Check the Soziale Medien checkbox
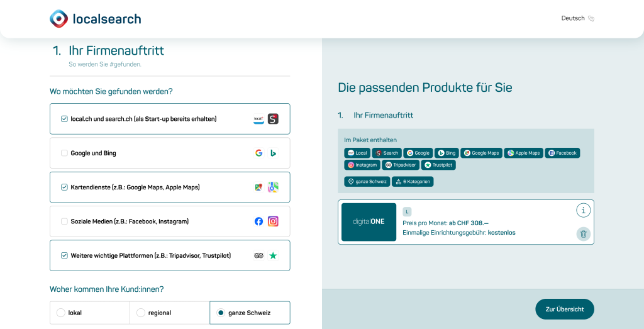The image size is (644, 329). 64,221
